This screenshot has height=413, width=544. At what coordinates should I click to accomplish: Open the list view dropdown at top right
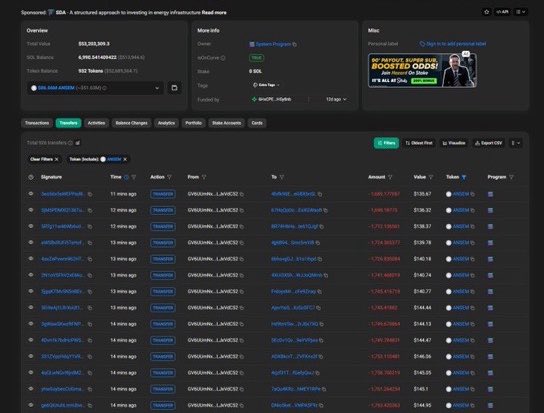click(x=521, y=12)
